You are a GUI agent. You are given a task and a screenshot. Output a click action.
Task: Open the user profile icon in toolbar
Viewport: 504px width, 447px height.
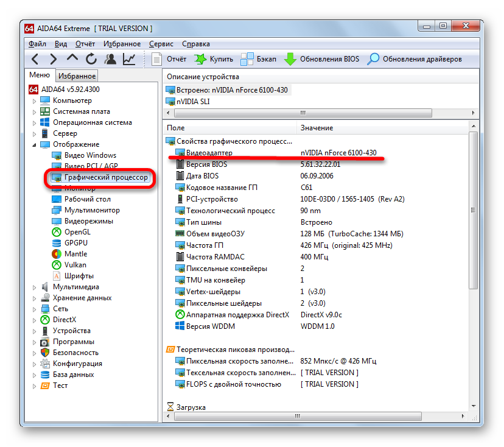pyautogui.click(x=110, y=59)
